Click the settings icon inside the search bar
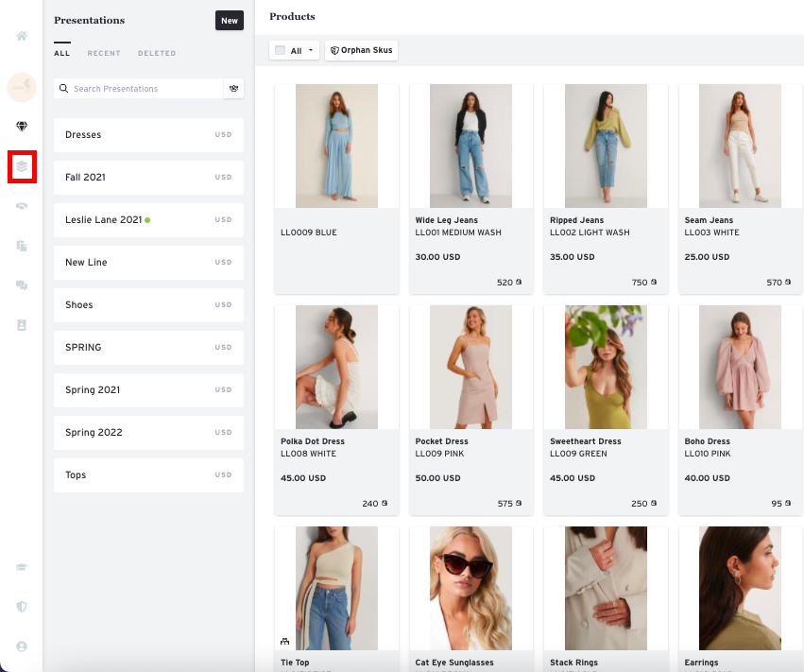This screenshot has height=672, width=804. tap(233, 87)
